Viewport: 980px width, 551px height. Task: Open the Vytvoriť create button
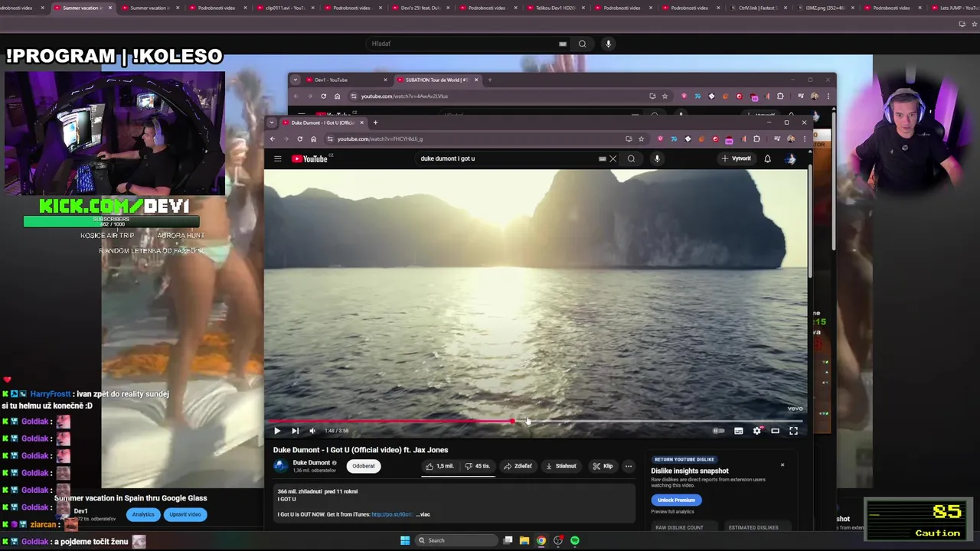[737, 158]
